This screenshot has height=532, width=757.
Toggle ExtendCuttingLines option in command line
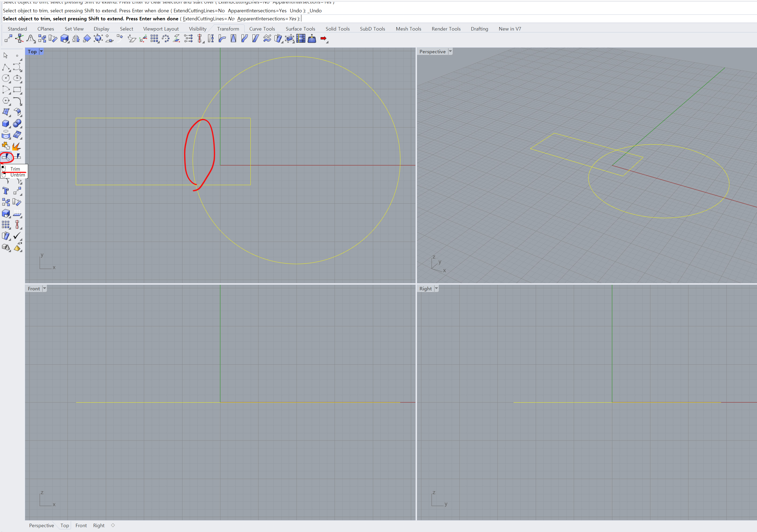coord(209,19)
